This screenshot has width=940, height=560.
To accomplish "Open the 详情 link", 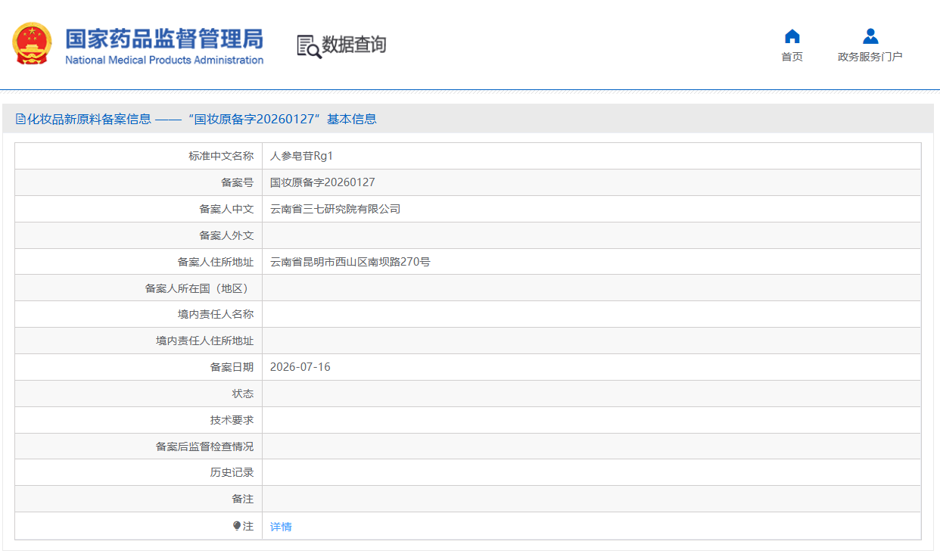I will tap(281, 527).
